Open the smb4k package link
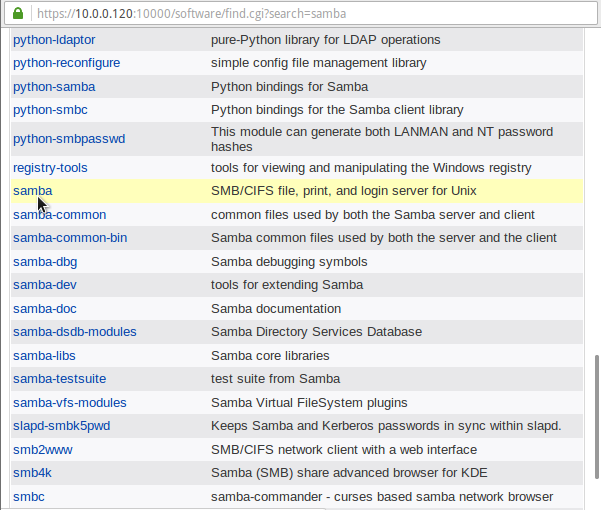The width and height of the screenshot is (601, 510). point(32,473)
